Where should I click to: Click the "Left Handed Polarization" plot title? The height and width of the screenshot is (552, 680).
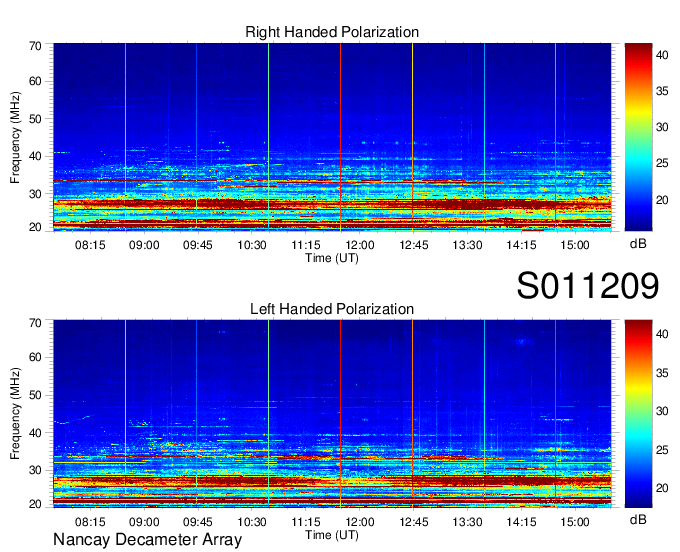click(x=332, y=309)
